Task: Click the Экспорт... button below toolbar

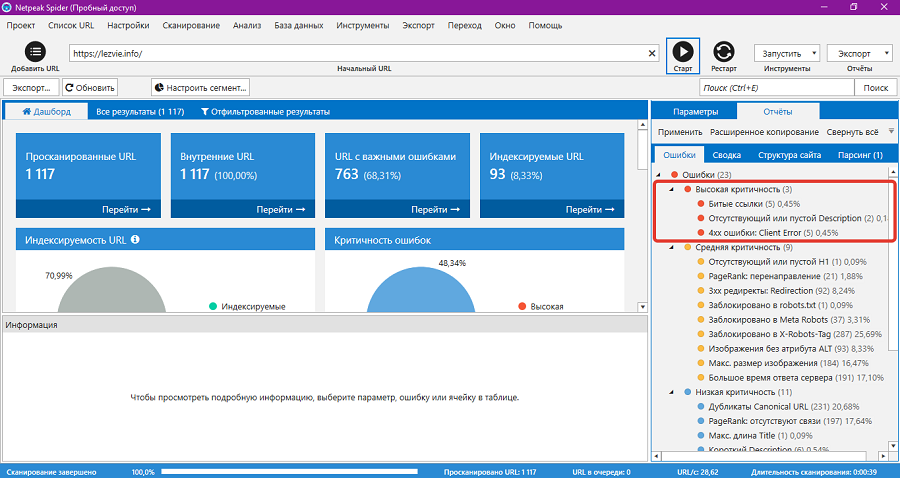Action: (x=31, y=88)
